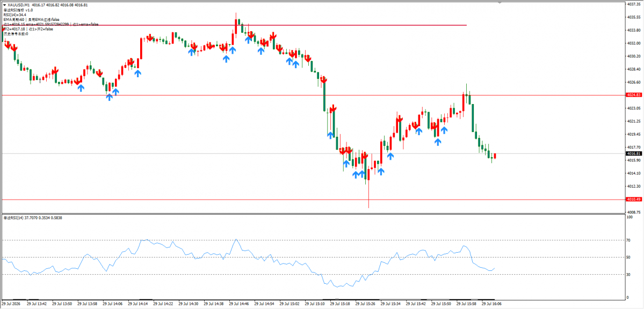
Task: Click the RSI 70 overbought dashed level
Action: coord(313,240)
